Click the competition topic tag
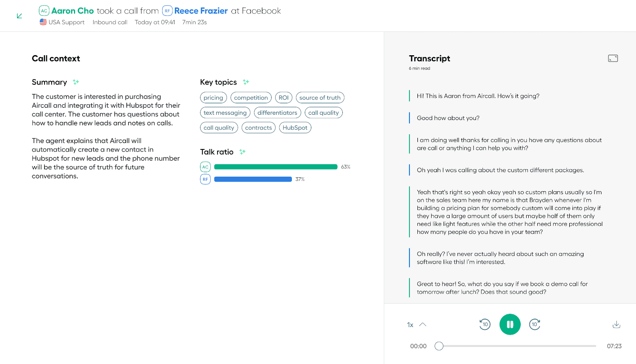Viewport: 636px width, 364px height. coord(251,98)
